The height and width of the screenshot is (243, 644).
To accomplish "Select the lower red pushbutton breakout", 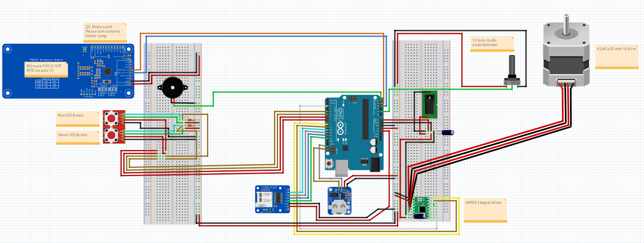I will [114, 135].
